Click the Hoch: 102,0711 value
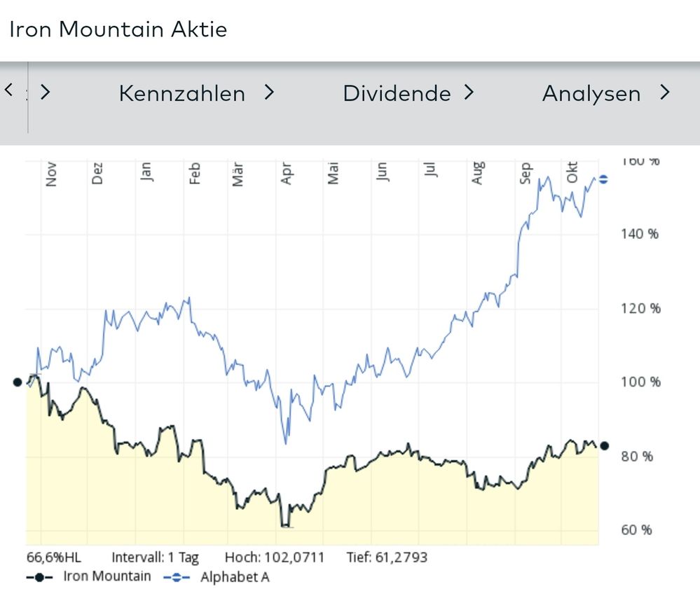700x589 pixels. [275, 557]
